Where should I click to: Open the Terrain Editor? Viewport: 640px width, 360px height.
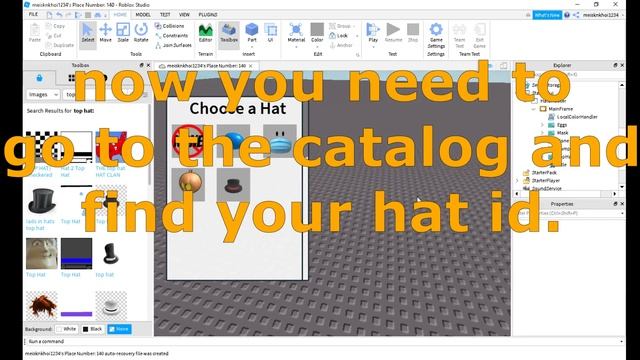(x=205, y=33)
